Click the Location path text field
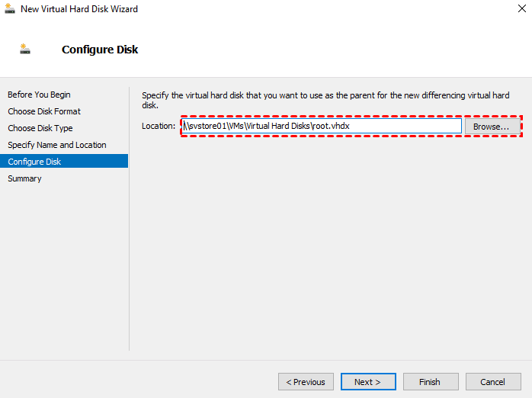This screenshot has height=398, width=532. 322,126
